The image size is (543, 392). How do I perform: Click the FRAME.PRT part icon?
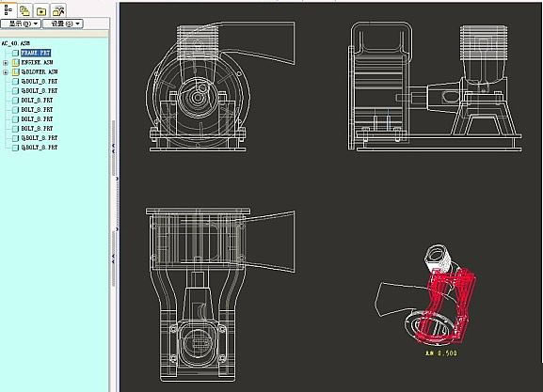click(x=16, y=53)
